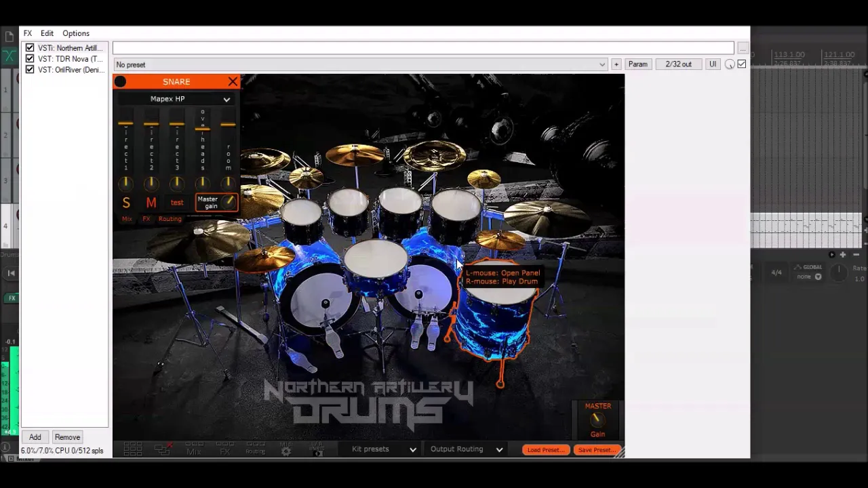
Task: Select the VSTi: Northern Artill... entry
Action: [x=70, y=48]
